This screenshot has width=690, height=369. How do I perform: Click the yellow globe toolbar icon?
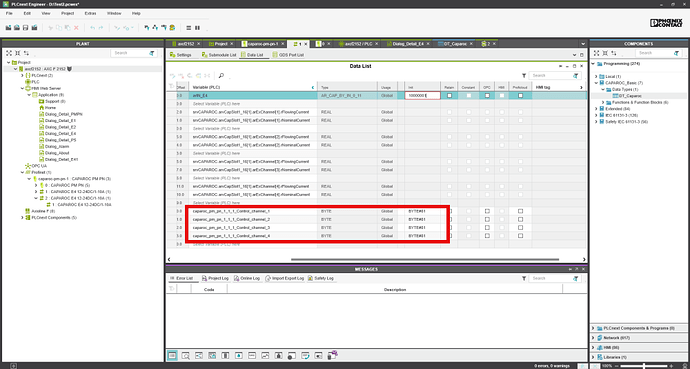coord(172,28)
